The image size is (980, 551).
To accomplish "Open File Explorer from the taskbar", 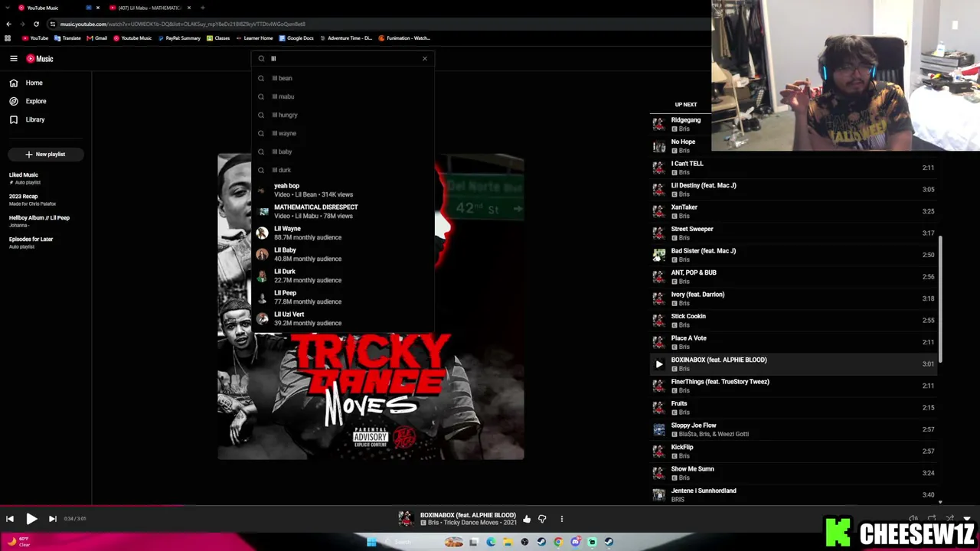I will [x=507, y=542].
